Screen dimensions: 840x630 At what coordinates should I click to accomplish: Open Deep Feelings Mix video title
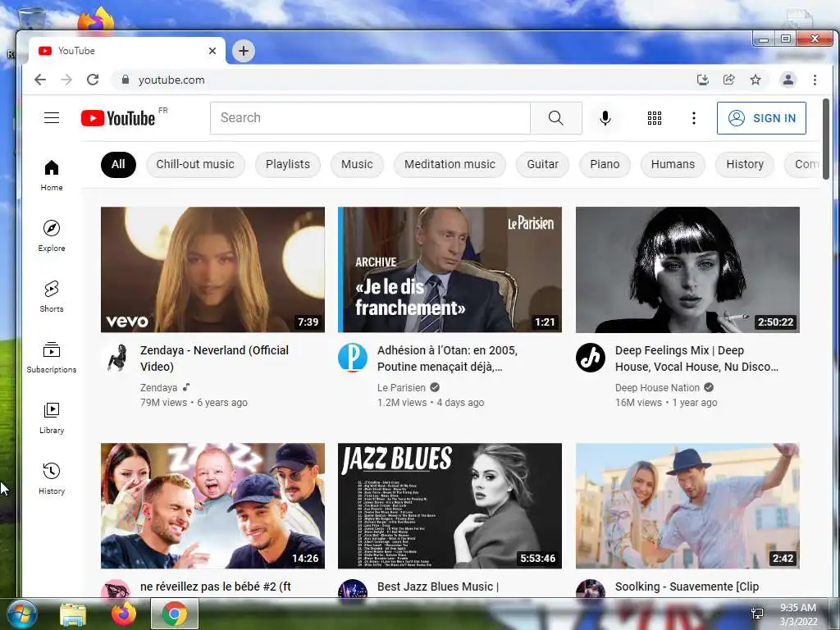tap(696, 358)
